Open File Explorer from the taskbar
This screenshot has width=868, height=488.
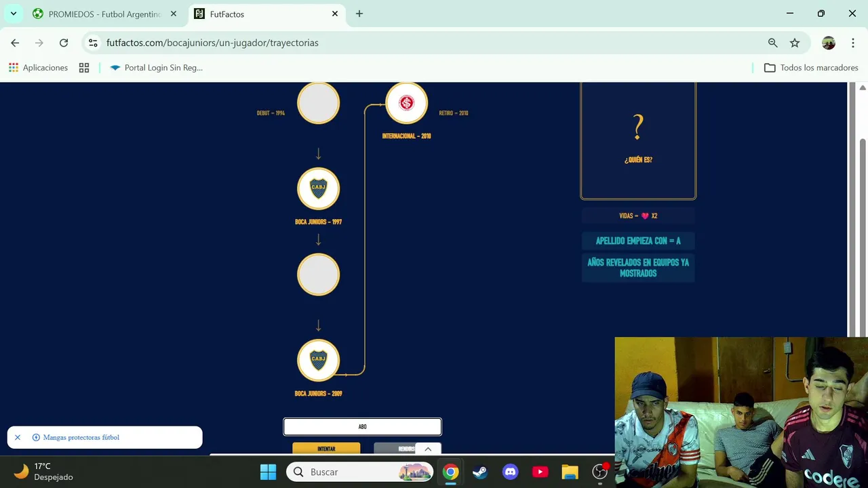click(x=570, y=472)
